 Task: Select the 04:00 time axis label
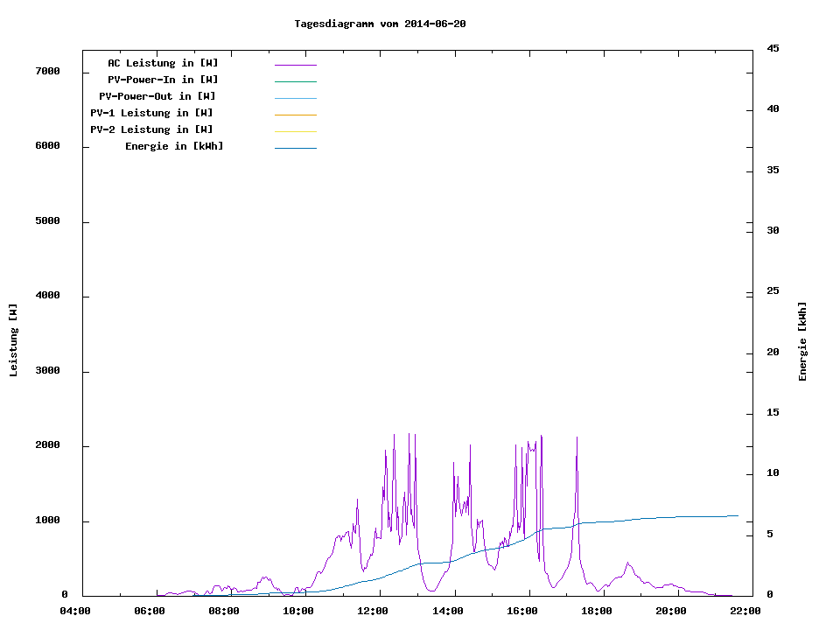pyautogui.click(x=75, y=611)
